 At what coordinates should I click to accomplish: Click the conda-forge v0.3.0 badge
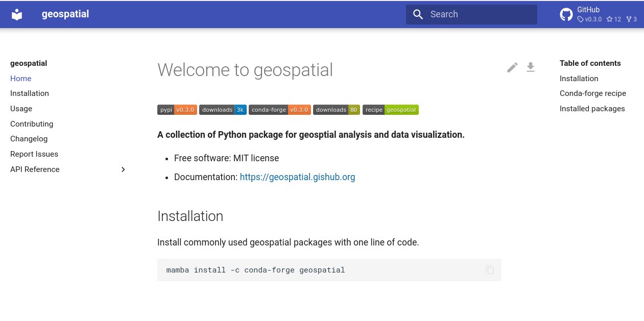coord(280,110)
